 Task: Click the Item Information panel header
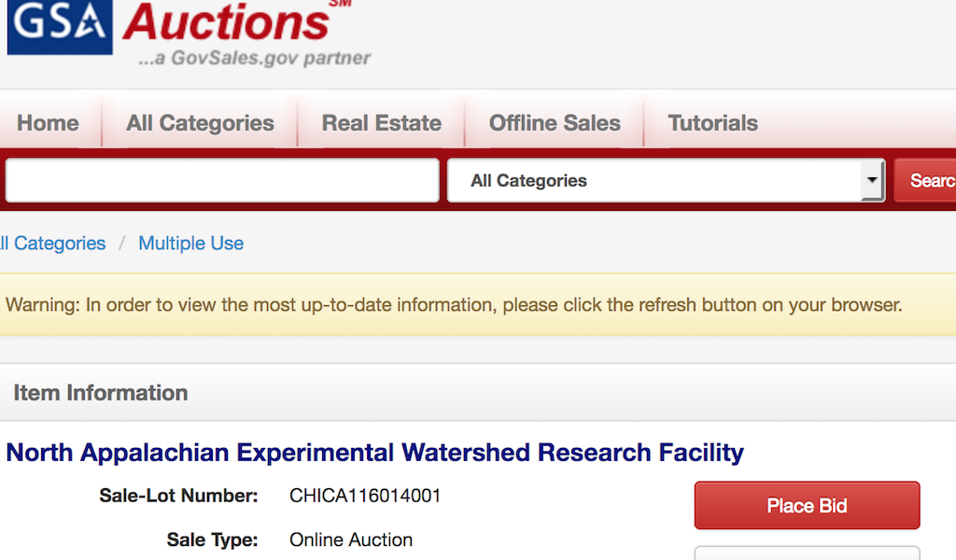(101, 393)
